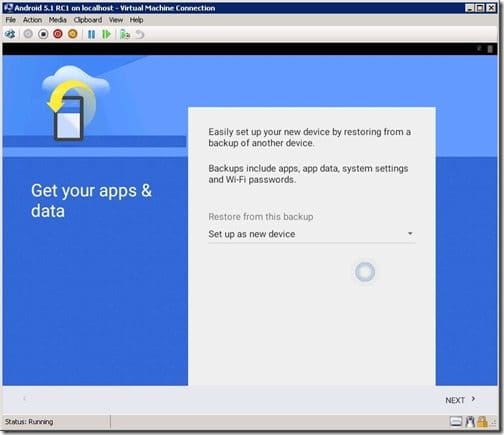The width and height of the screenshot is (504, 435).
Task: Click the padlock status bar icon
Action: tap(482, 422)
